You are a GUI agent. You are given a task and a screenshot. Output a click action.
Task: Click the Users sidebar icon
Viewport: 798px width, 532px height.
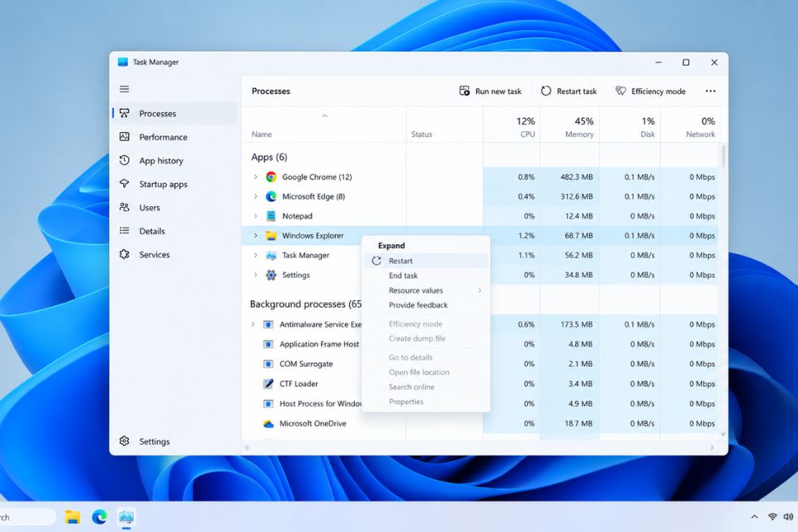point(124,207)
